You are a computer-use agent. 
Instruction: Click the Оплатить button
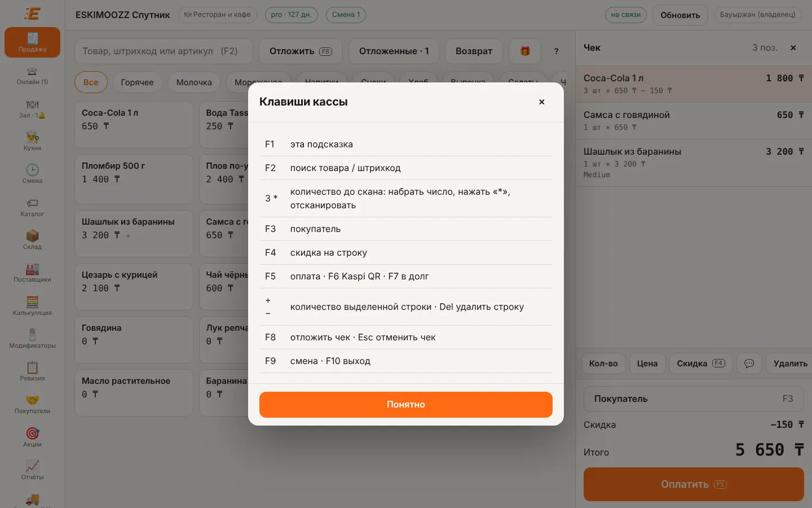(x=694, y=484)
